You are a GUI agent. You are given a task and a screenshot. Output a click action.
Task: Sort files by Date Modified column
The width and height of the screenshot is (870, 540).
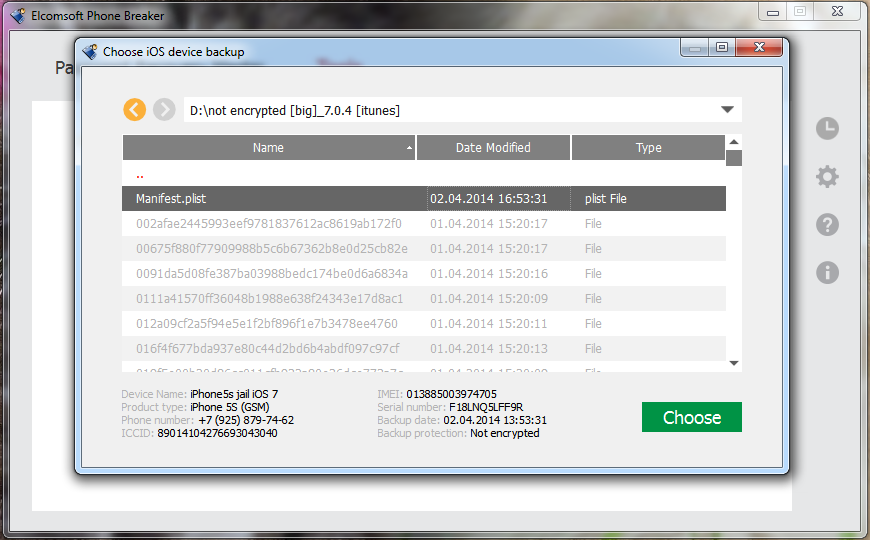493,148
